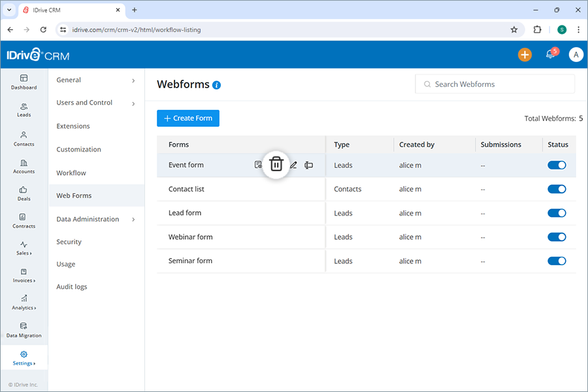Image resolution: width=588 pixels, height=392 pixels.
Task: Open the notifications bell
Action: pos(549,55)
